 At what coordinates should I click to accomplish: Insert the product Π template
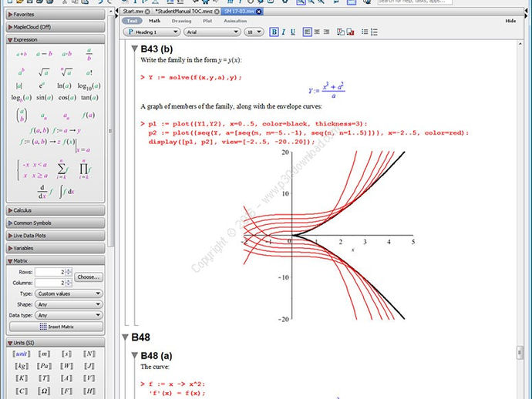[x=84, y=169]
